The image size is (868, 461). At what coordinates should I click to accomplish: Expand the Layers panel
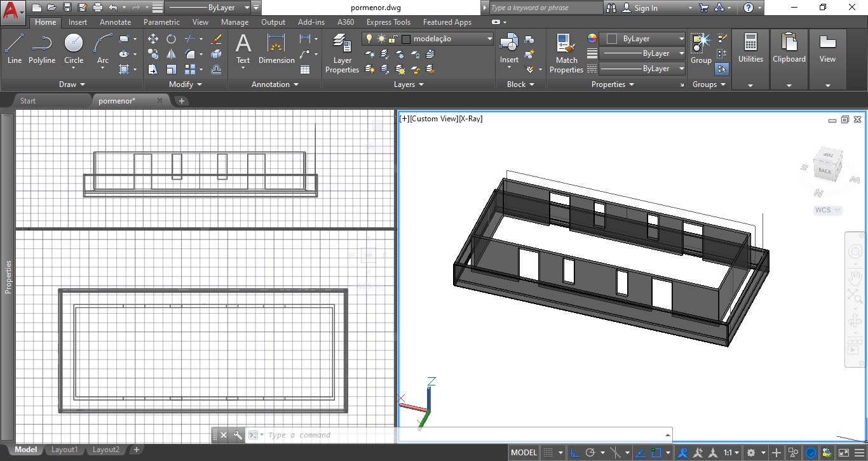coord(409,84)
